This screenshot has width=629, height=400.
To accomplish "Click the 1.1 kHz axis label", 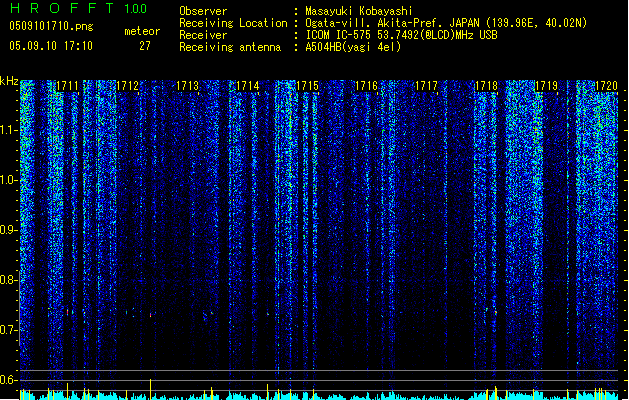I will pyautogui.click(x=9, y=130).
